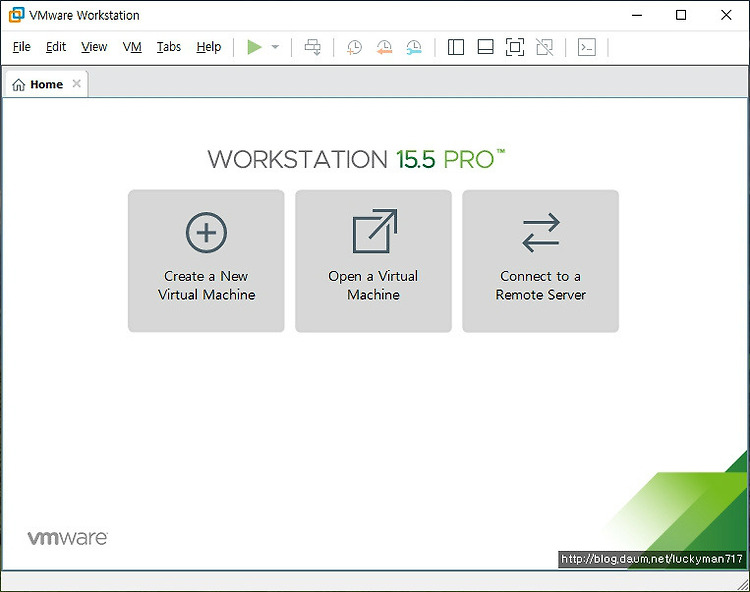Click the Unity mode toolbar icon

pos(544,47)
